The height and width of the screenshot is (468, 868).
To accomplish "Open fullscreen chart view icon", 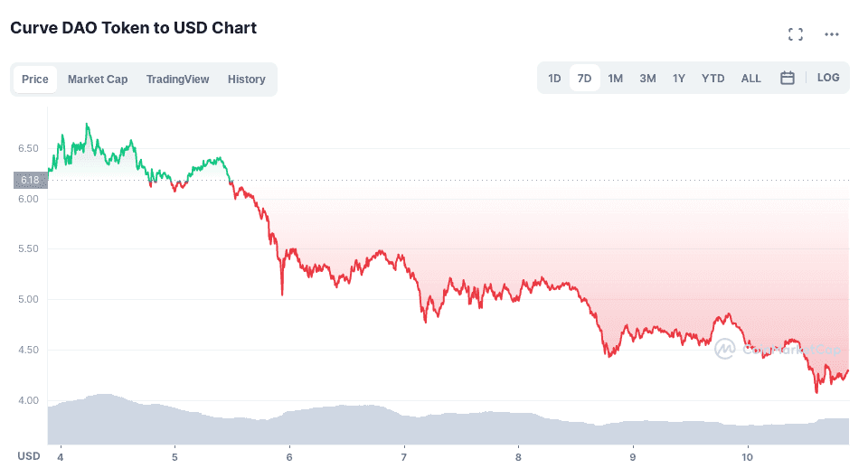I will click(x=796, y=34).
